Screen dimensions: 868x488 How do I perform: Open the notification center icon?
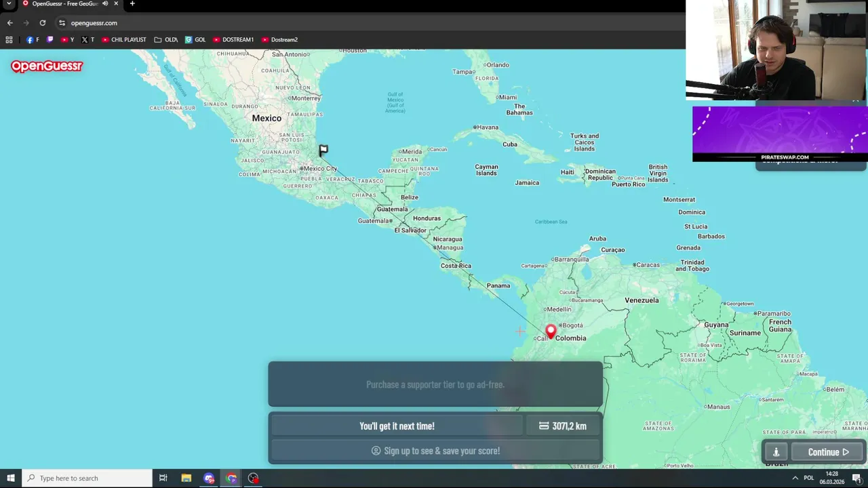[856, 478]
